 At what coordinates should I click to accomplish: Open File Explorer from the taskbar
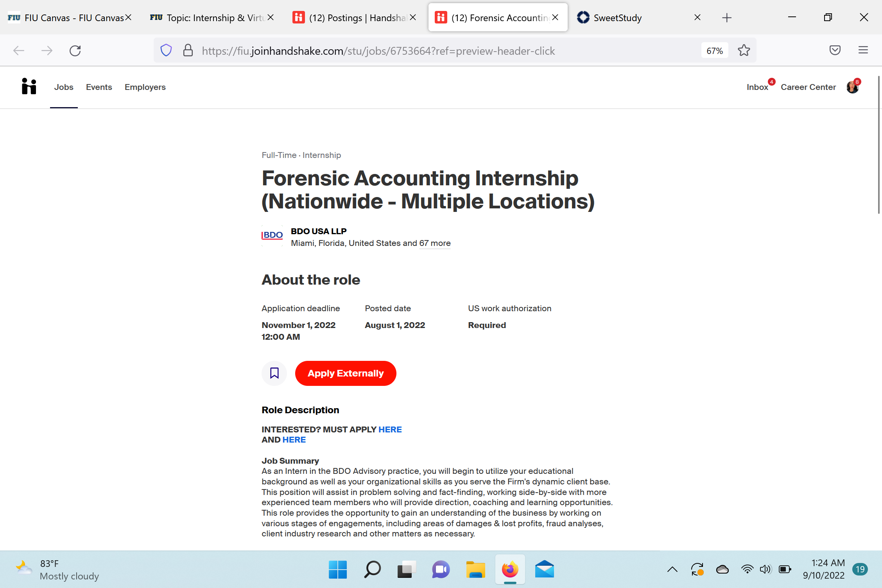475,569
